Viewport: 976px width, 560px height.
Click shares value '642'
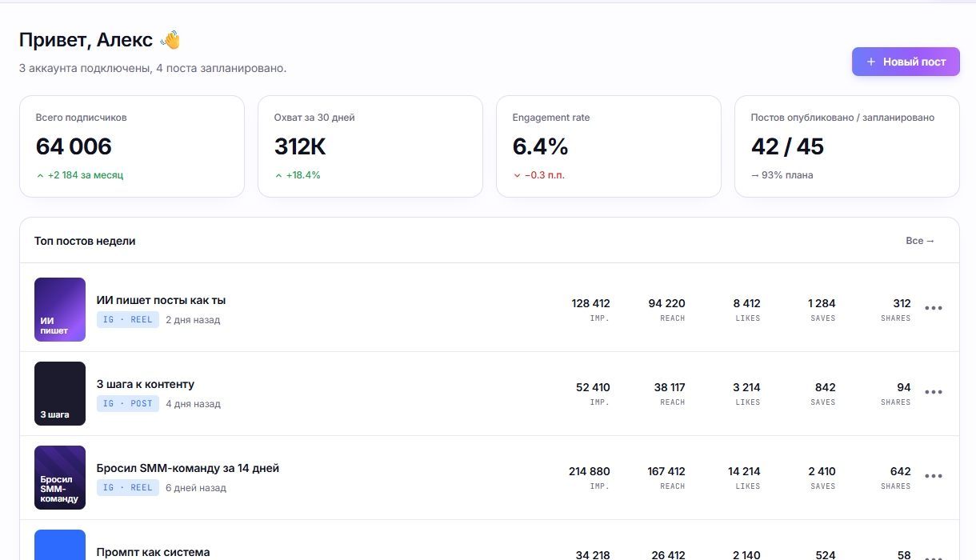(x=900, y=471)
